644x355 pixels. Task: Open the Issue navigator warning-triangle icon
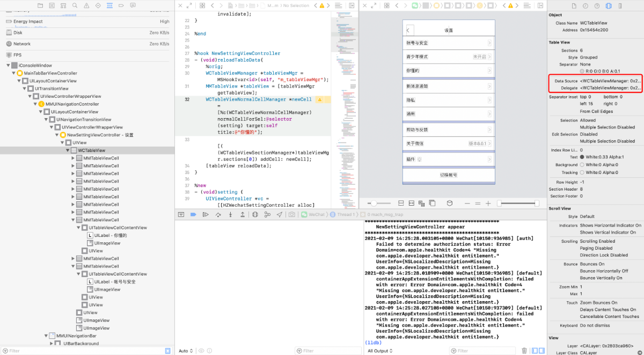pyautogui.click(x=86, y=5)
